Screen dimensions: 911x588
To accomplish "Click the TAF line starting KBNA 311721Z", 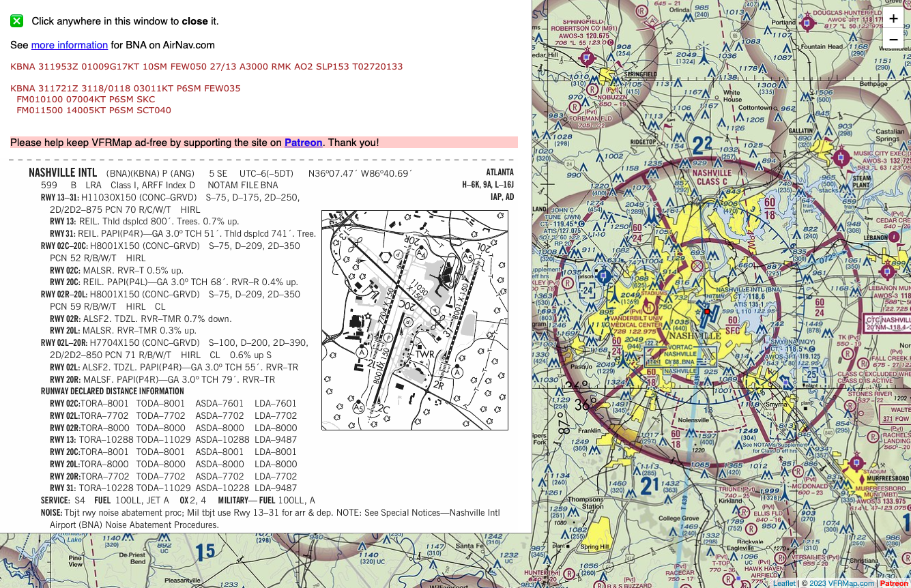I will 126,89.
